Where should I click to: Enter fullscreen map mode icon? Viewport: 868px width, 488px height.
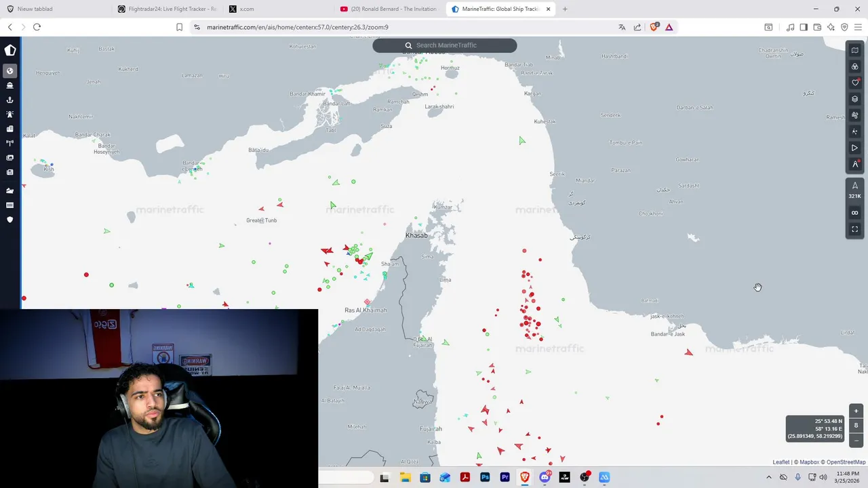(x=855, y=229)
